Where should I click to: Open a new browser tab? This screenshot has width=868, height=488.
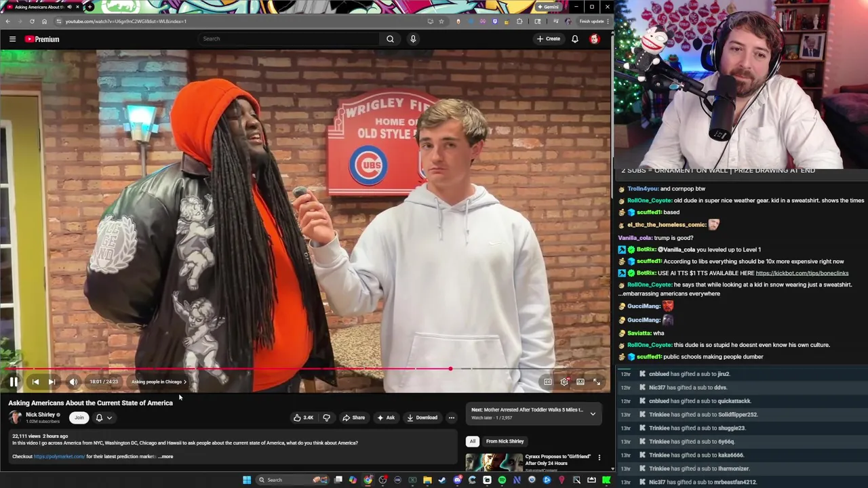(x=90, y=7)
